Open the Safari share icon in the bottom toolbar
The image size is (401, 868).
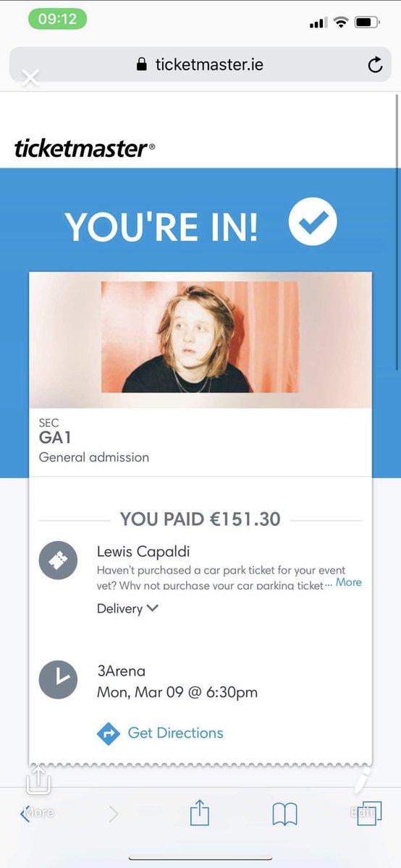(199, 814)
